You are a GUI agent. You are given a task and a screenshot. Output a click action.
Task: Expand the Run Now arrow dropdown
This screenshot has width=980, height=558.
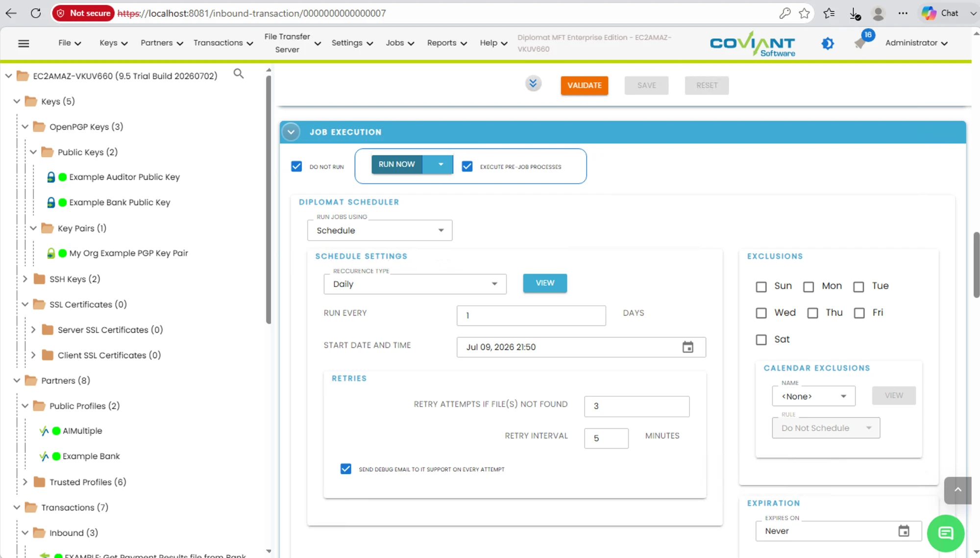tap(441, 164)
